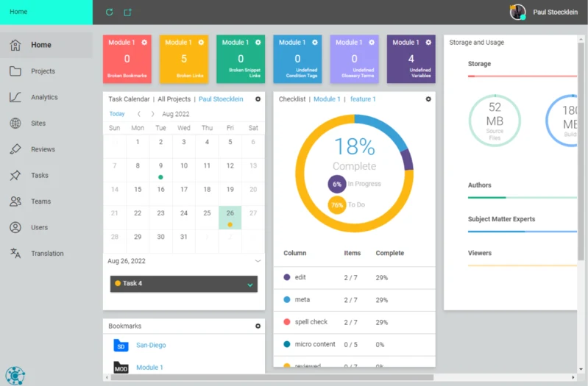Click the meta row in checklist table

[x=355, y=300]
